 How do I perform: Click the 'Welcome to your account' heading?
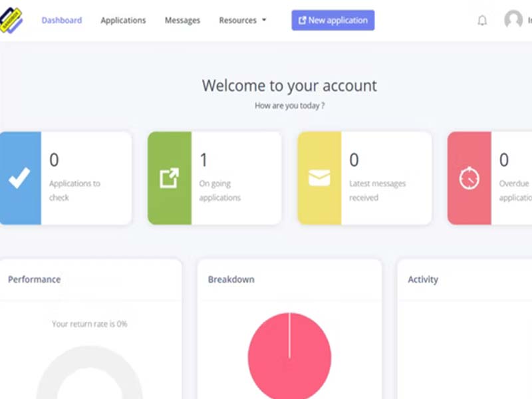[x=289, y=86]
